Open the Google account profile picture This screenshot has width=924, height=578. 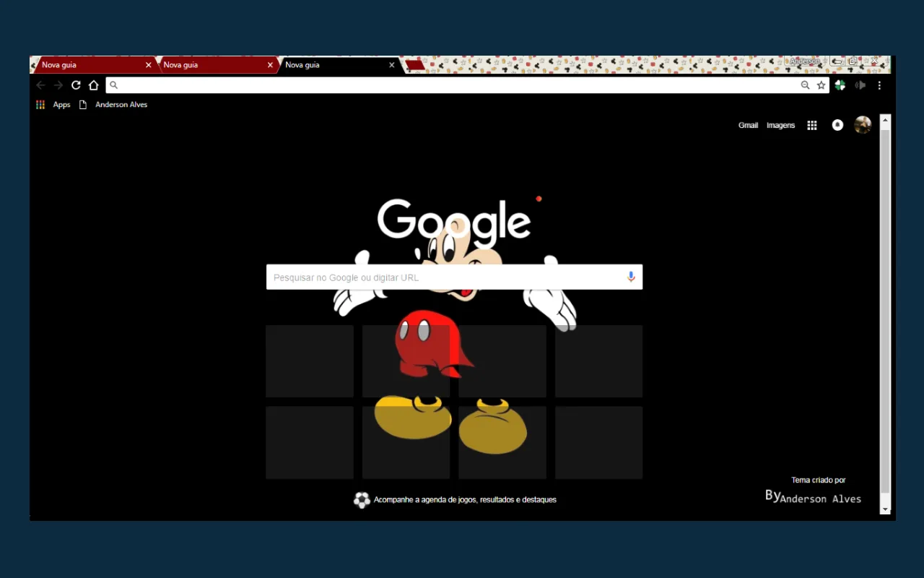pyautogui.click(x=863, y=125)
